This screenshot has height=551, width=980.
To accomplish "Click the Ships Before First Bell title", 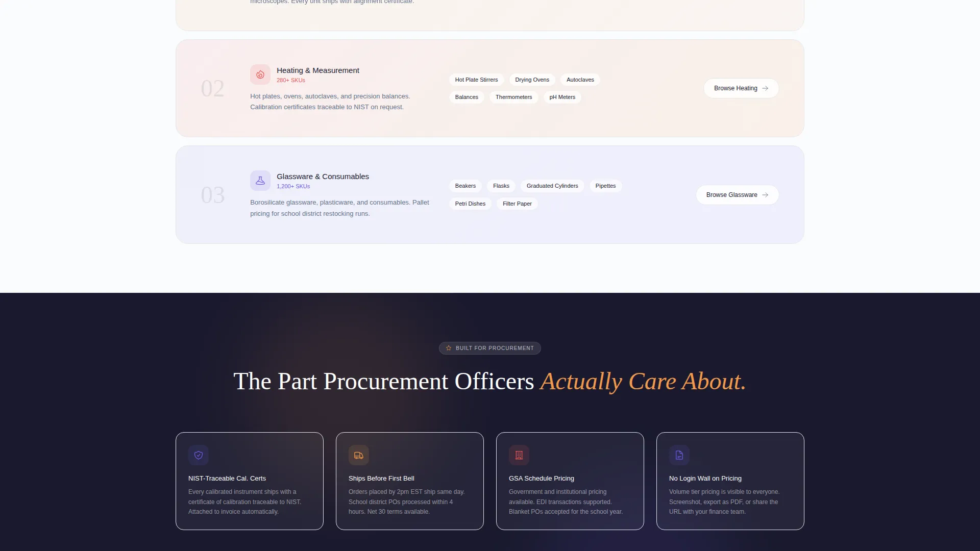I will (381, 479).
